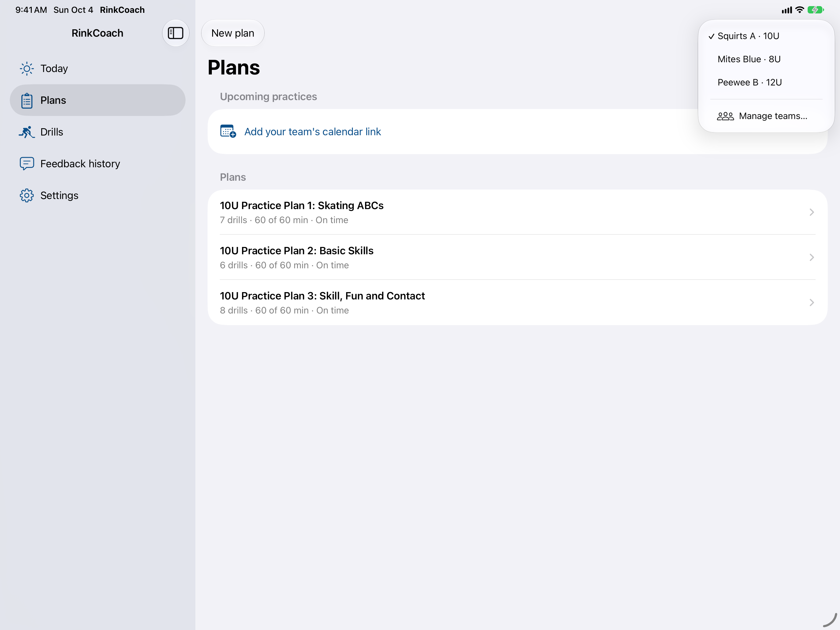Viewport: 840px width, 630px height.
Task: Choose Manage teams... from the team menu
Action: 766,116
